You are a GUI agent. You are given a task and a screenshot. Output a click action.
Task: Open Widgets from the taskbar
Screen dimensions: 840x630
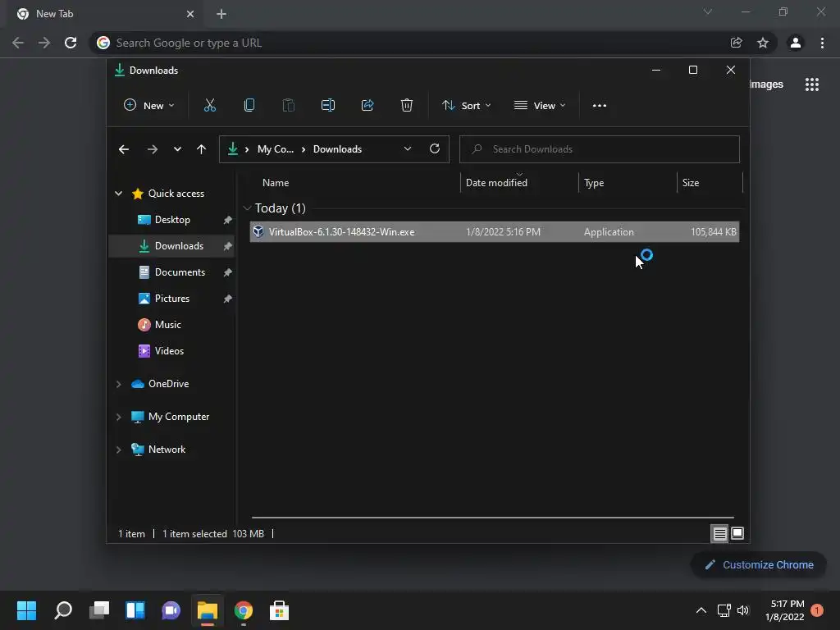coord(135,610)
